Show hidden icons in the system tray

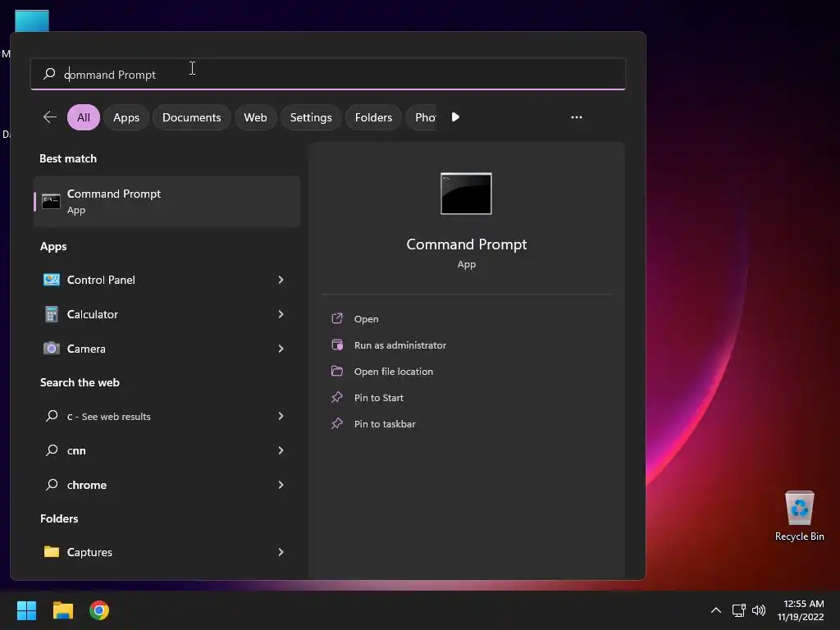715,610
